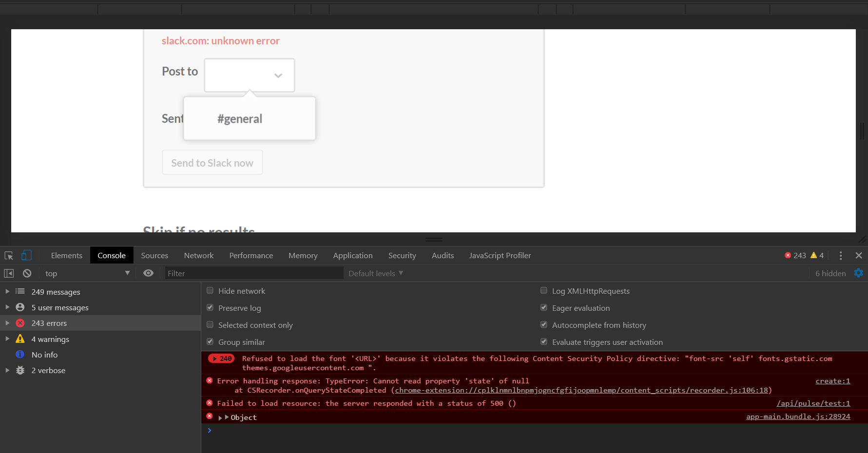Click the red error icon beside 243 errors
The image size is (868, 453).
(20, 323)
